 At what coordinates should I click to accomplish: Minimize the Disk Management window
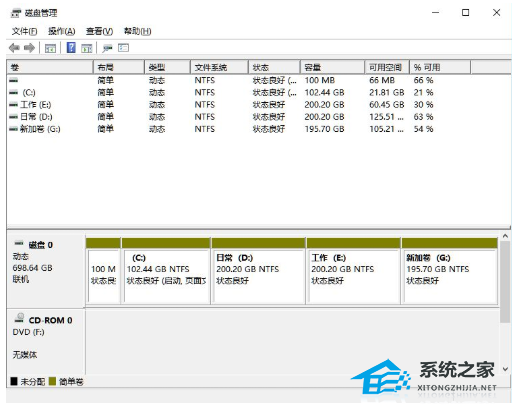tap(435, 13)
